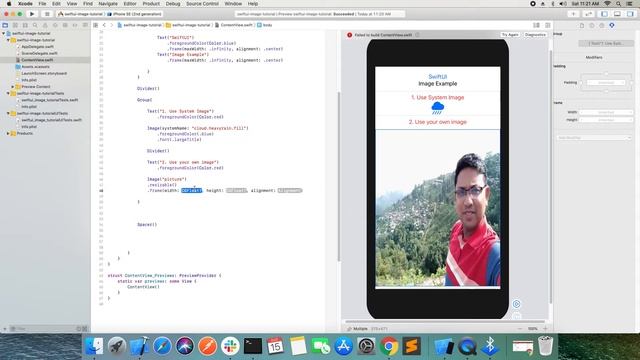Open the Find navigator magnifier icon
The image size is (640, 360).
coord(35,25)
